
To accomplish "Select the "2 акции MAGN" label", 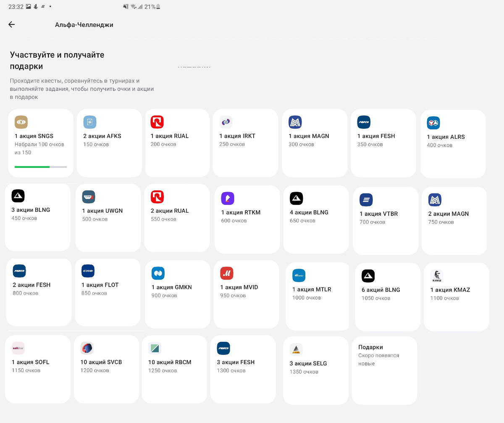I will point(449,214).
